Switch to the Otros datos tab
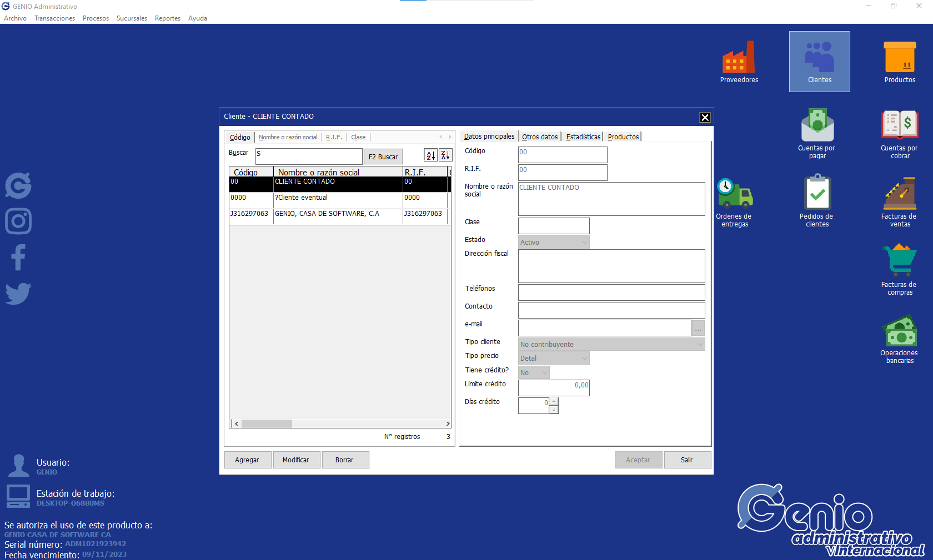The image size is (933, 560). pos(540,137)
